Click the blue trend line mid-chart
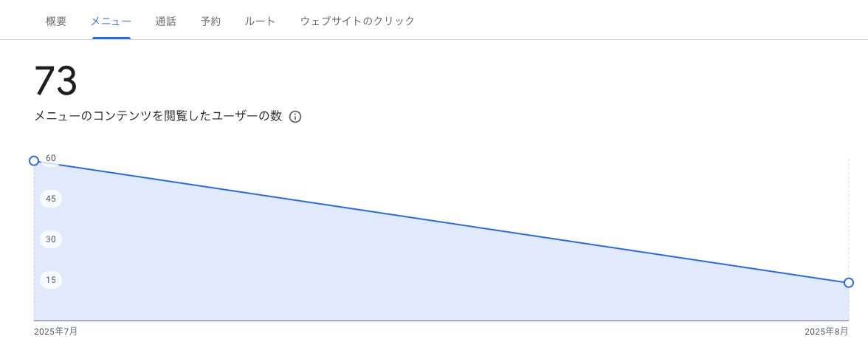 [x=441, y=222]
